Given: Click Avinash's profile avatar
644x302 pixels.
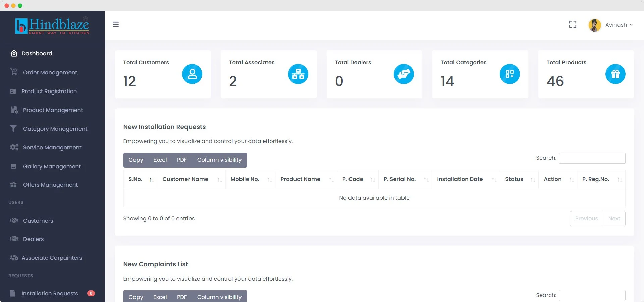Looking at the screenshot, I should 595,25.
